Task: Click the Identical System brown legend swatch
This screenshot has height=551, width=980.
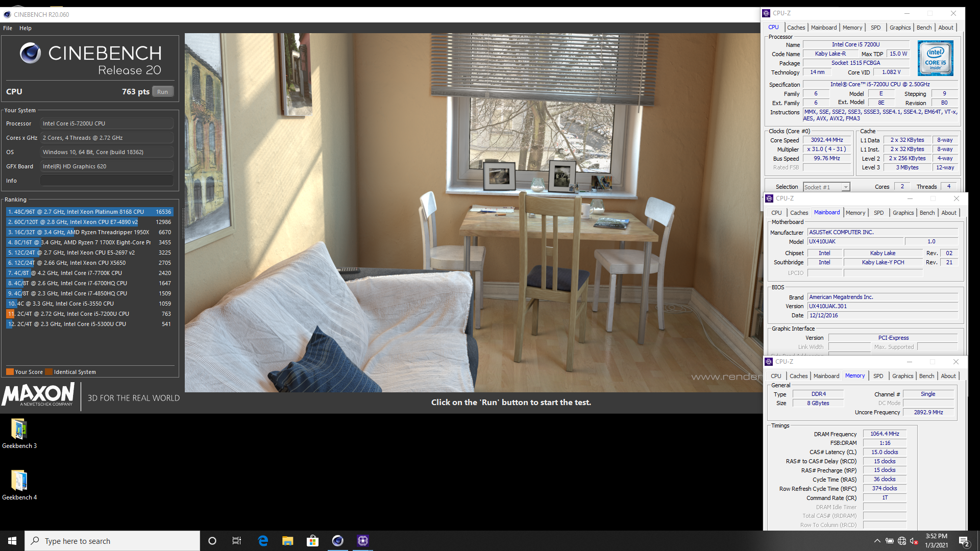Action: (48, 372)
